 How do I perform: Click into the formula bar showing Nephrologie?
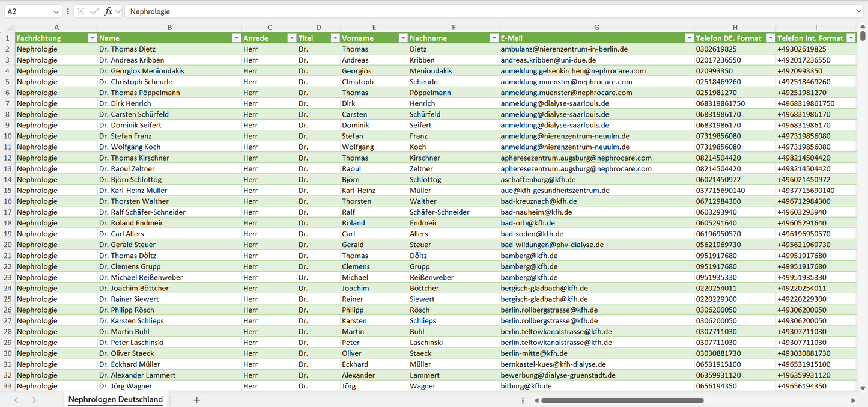point(481,11)
